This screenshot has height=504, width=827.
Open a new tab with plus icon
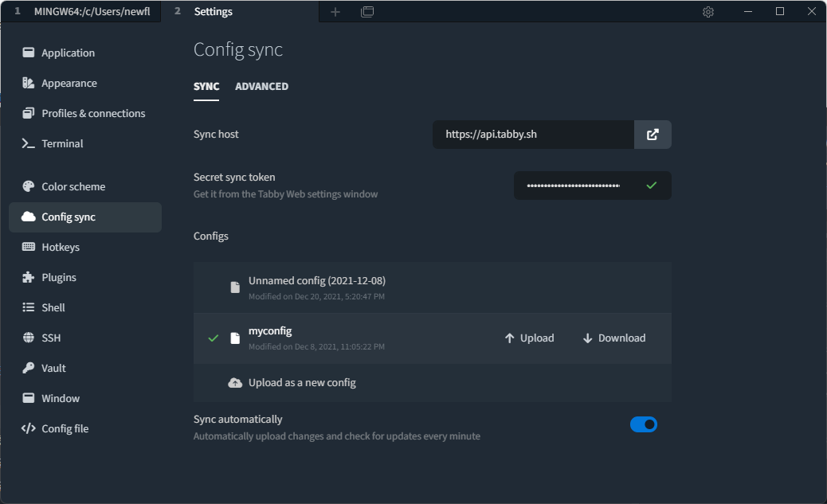[335, 12]
